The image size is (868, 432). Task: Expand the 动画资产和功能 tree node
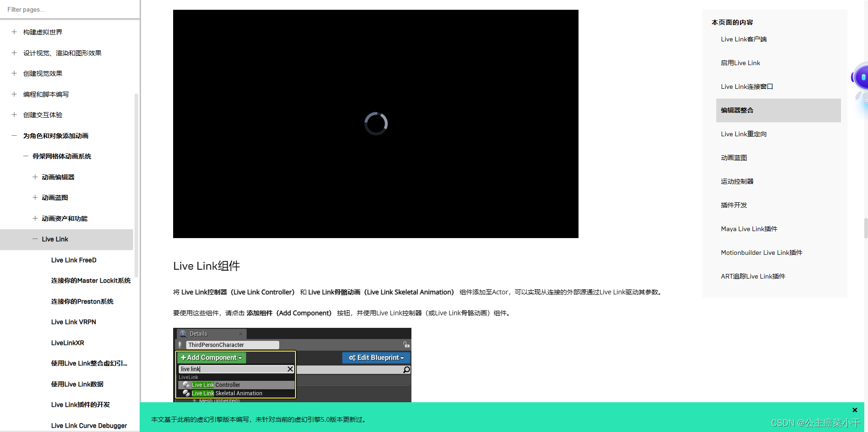[x=35, y=219]
